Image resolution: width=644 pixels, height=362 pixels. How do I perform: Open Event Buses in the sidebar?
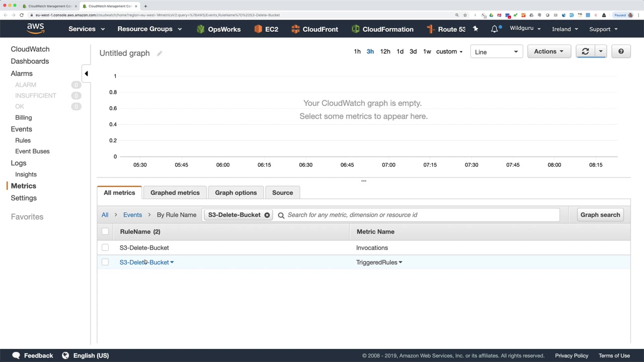pyautogui.click(x=32, y=151)
